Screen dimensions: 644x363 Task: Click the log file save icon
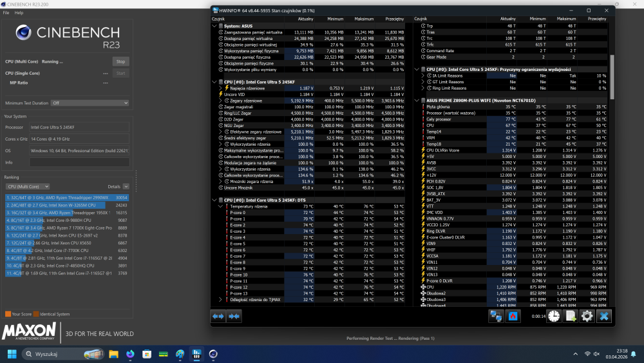click(570, 316)
